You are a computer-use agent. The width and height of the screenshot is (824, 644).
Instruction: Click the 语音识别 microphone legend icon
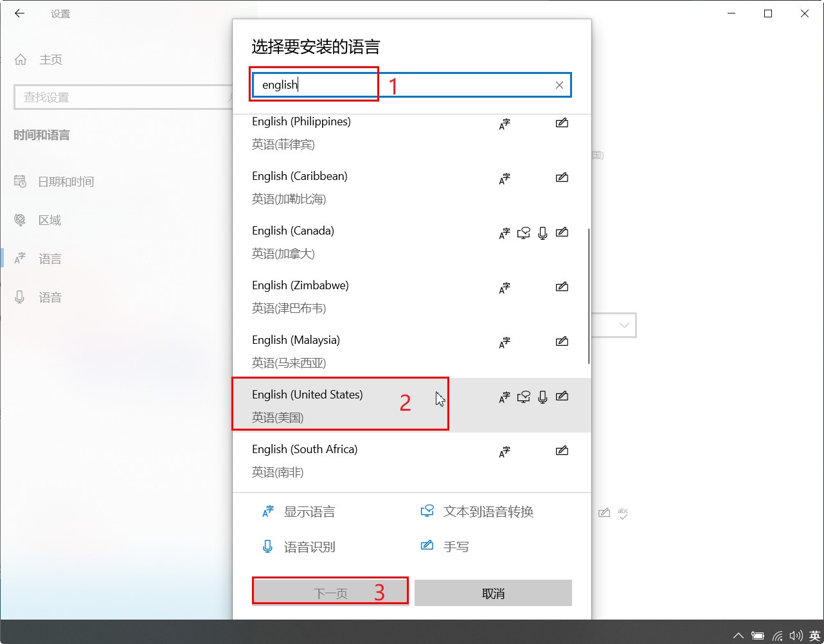(268, 547)
